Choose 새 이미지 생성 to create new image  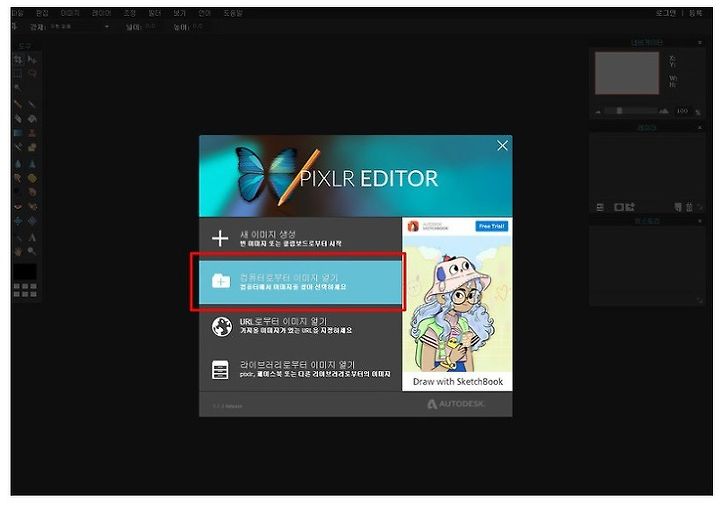click(300, 238)
